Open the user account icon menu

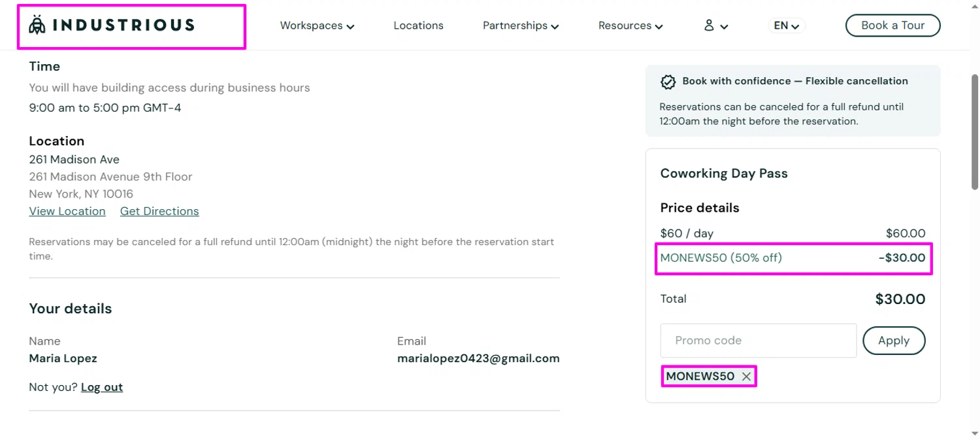click(x=715, y=25)
